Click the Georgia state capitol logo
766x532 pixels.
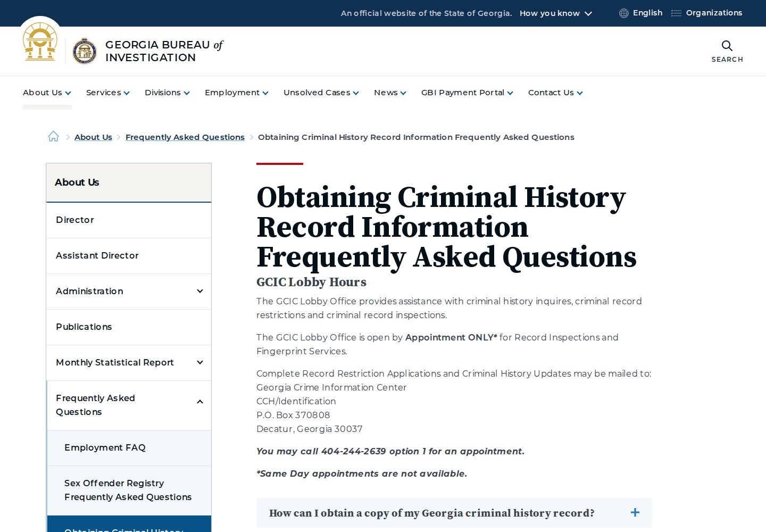point(40,41)
